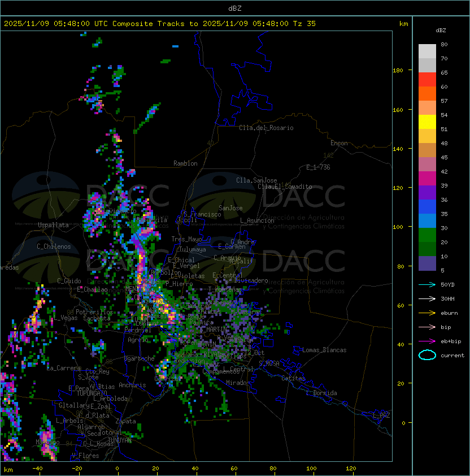Viewport: 470px width, 476px height.
Task: Select the light grey top swatch in dBZ scale
Action: coord(427,51)
